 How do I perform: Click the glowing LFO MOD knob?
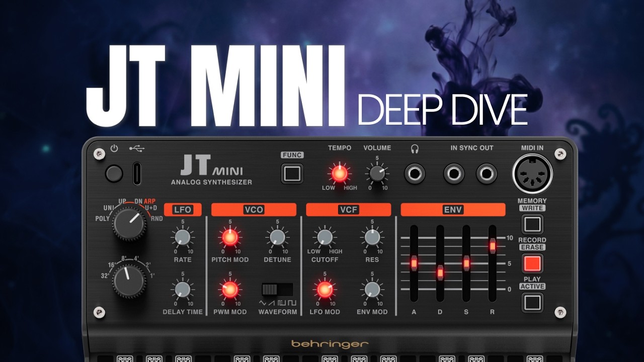click(325, 289)
